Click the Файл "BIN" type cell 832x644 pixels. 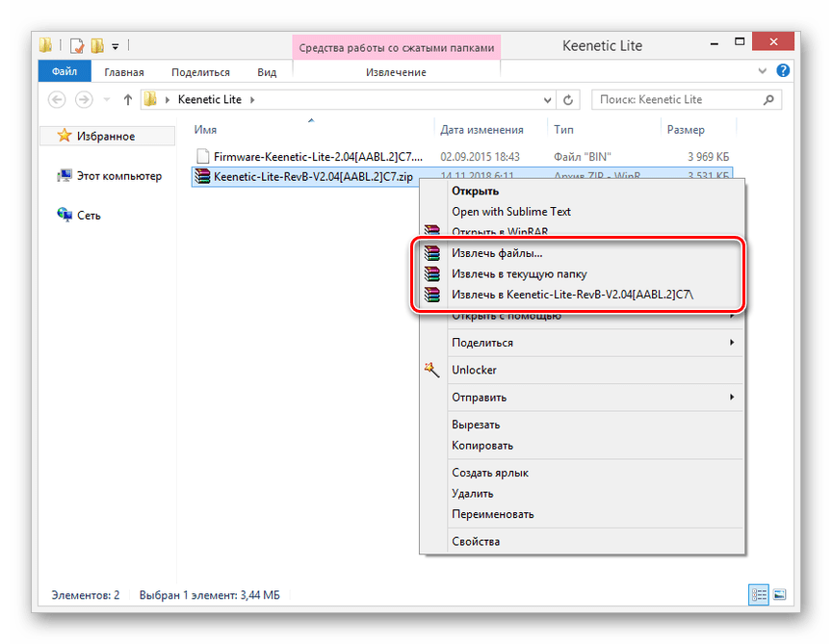pyautogui.click(x=582, y=157)
